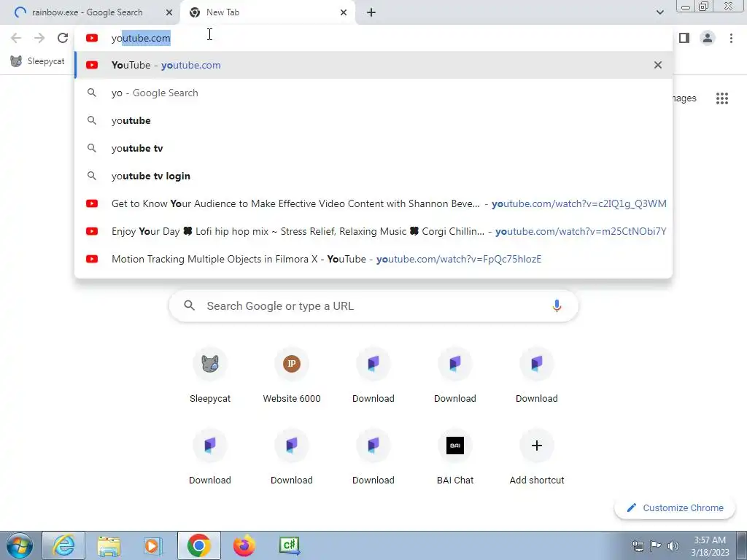Close the New Tab tab

pos(344,12)
